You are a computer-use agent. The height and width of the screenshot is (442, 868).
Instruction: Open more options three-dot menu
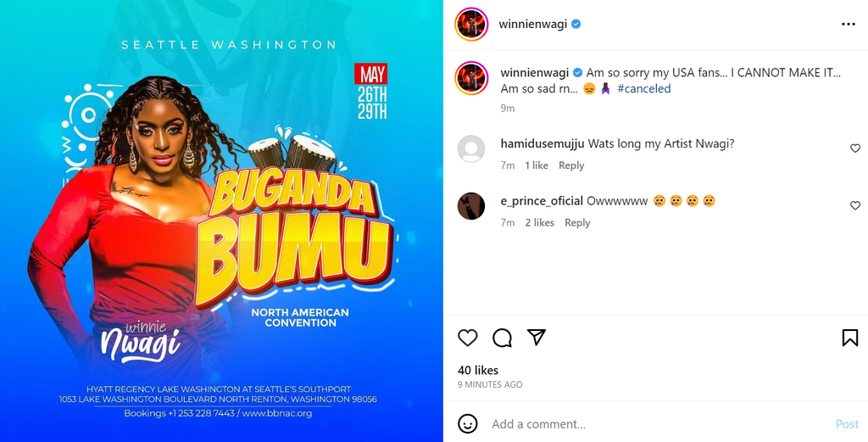pyautogui.click(x=848, y=25)
